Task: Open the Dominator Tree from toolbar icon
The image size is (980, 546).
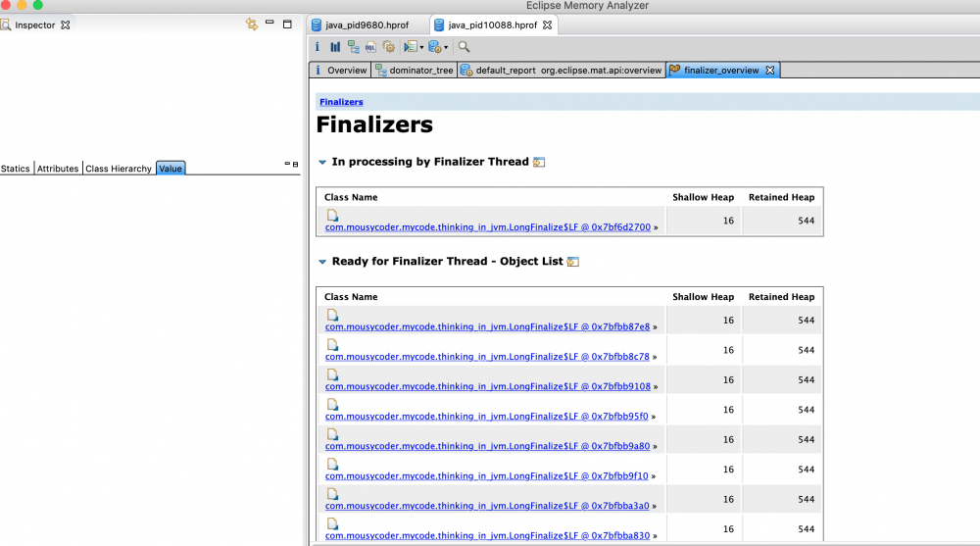Action: [x=354, y=47]
